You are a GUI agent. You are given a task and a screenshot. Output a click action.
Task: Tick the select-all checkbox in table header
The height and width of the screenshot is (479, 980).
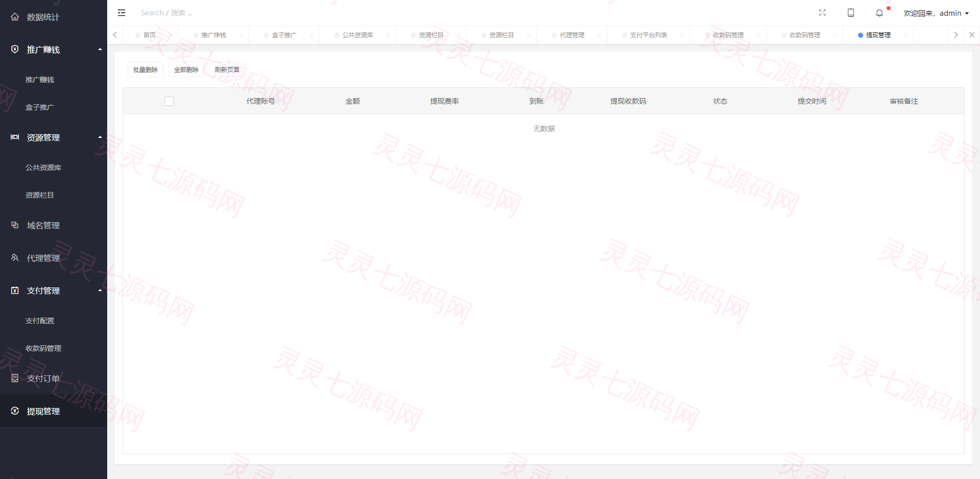[x=169, y=101]
